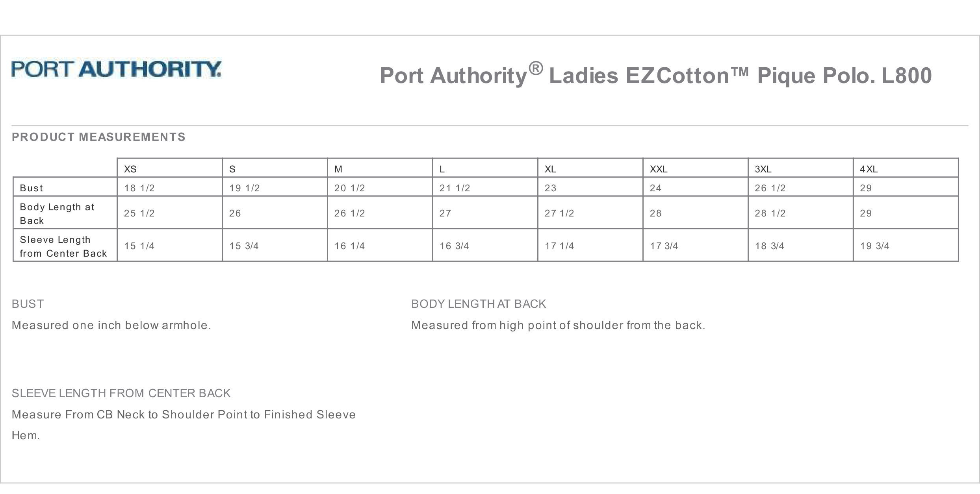Click the 3XL size column header

click(763, 169)
